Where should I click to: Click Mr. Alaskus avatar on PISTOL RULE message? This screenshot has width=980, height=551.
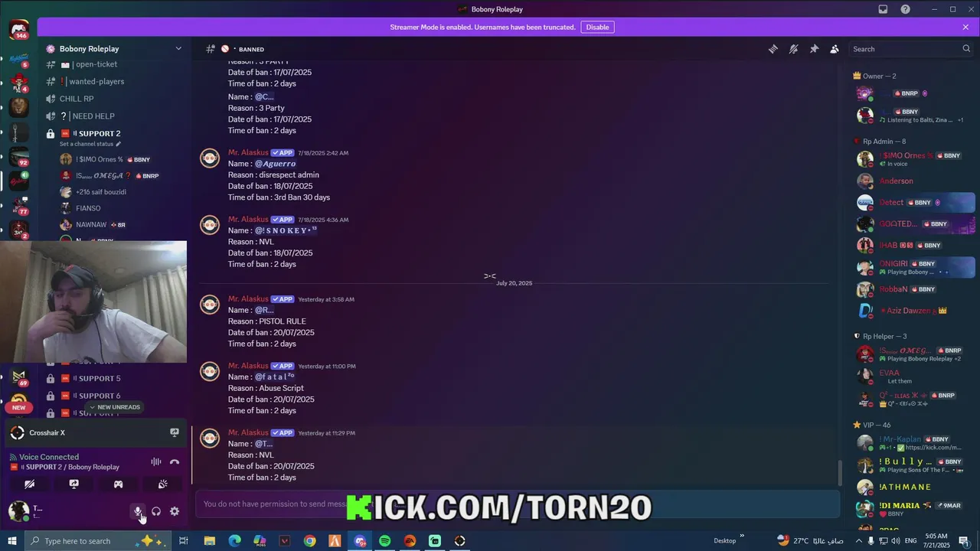[x=210, y=305]
